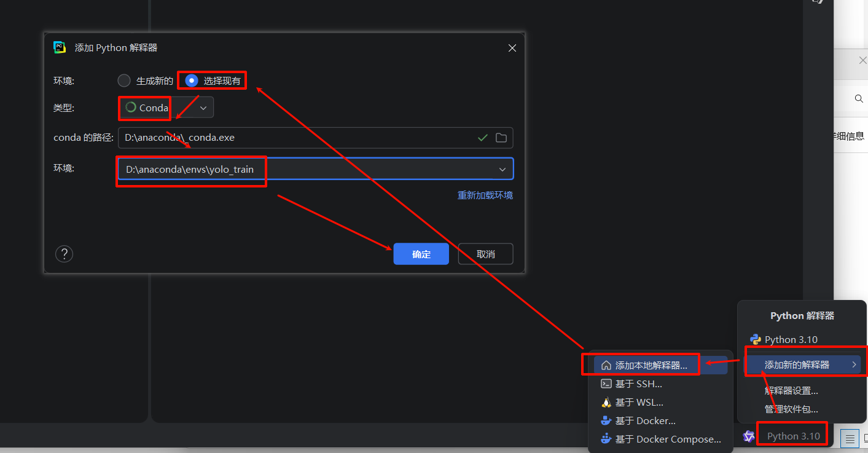The image size is (868, 453).
Task: Open 管理软件包... from the popup
Action: [x=802, y=409]
